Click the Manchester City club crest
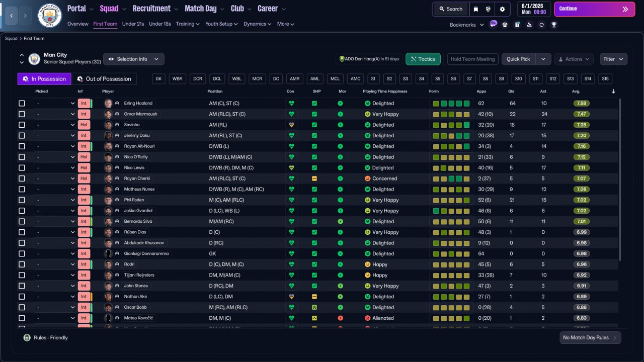Viewport: 644px width, 362px height. 50,16
